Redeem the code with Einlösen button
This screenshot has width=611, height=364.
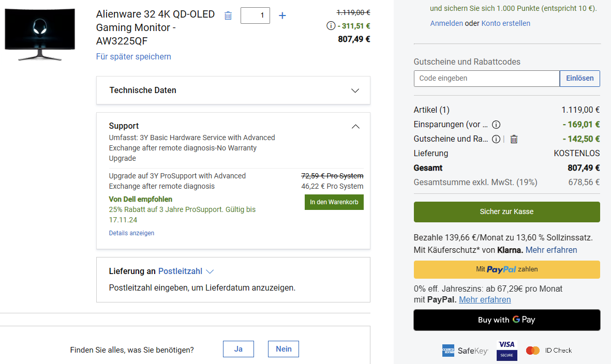(580, 78)
